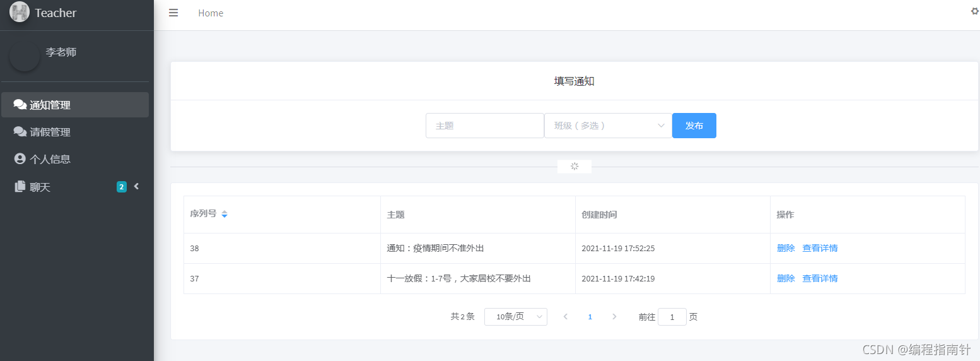The image size is (980, 361).
Task: Click the 发布 button
Action: click(694, 126)
